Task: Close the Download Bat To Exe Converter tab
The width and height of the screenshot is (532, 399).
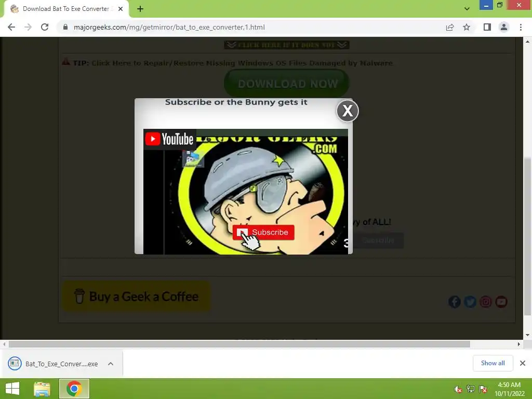Action: click(x=121, y=9)
